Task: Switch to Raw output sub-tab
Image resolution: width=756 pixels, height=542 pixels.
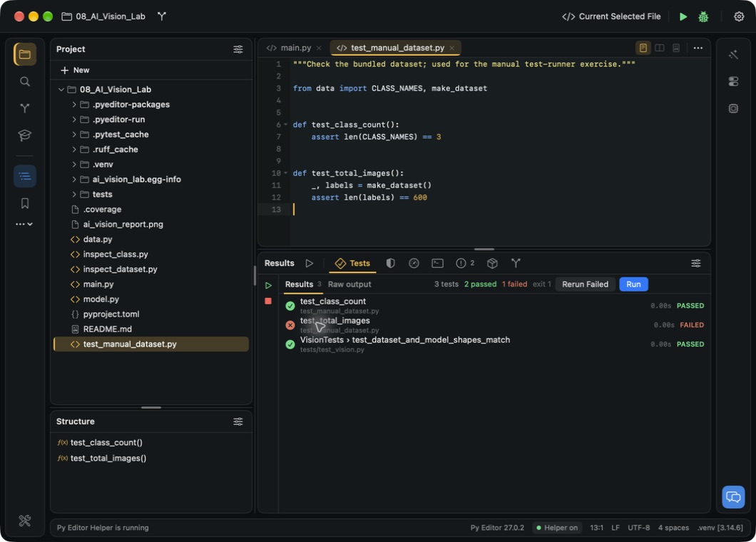Action: point(349,285)
